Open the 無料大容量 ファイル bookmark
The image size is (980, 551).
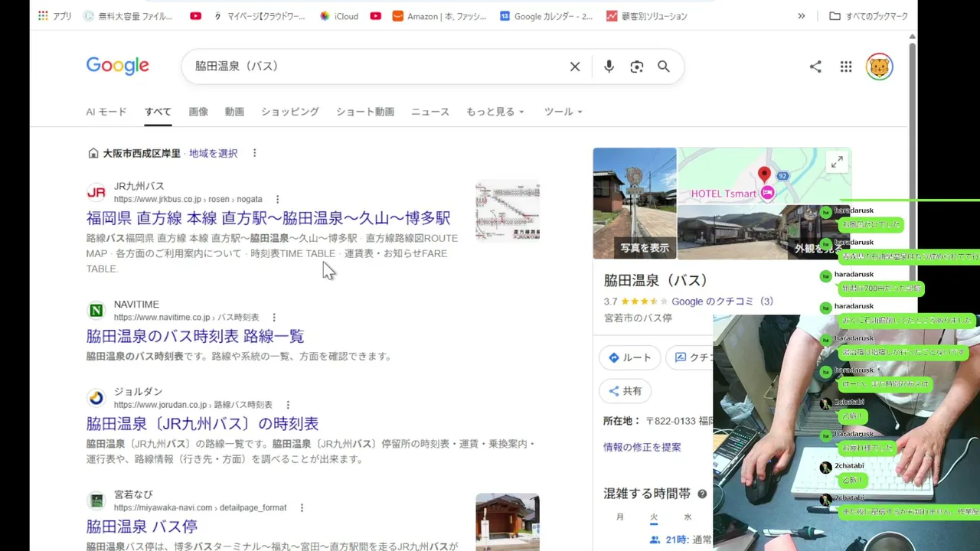(x=128, y=16)
